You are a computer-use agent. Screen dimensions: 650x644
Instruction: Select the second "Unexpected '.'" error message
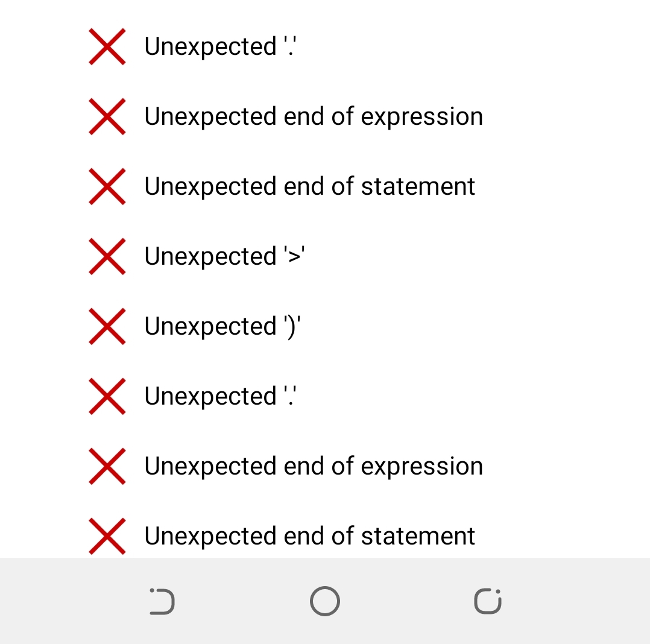pyautogui.click(x=220, y=396)
